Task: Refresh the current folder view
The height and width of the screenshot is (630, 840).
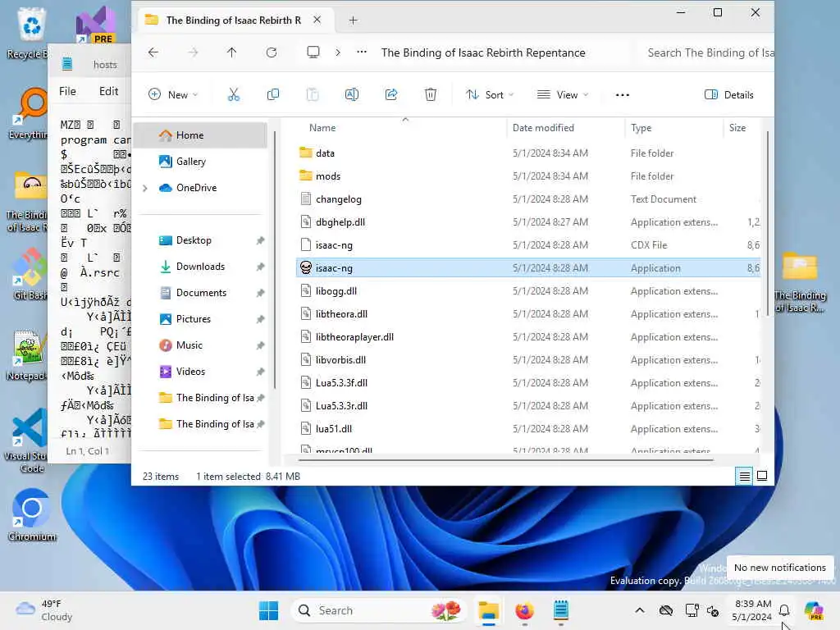Action: pyautogui.click(x=272, y=52)
